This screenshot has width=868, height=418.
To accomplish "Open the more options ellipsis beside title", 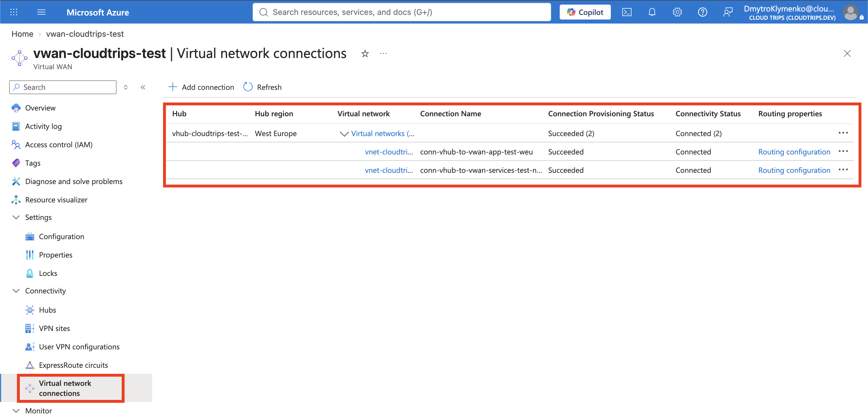I will point(383,54).
